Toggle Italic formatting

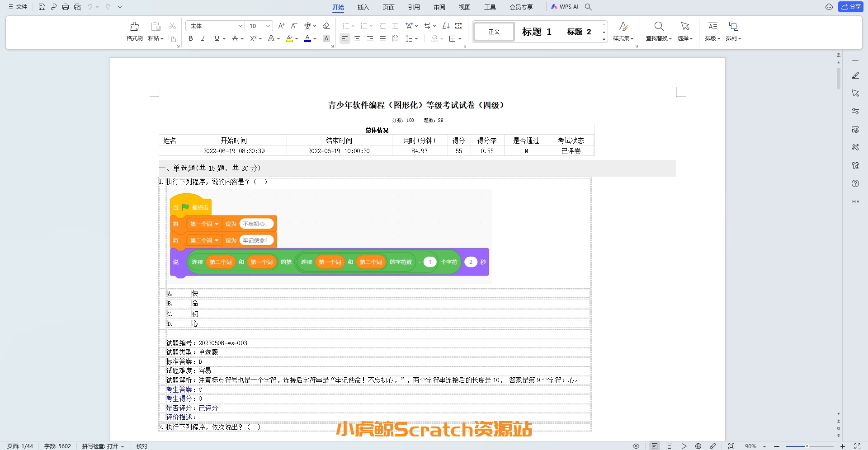coord(203,39)
